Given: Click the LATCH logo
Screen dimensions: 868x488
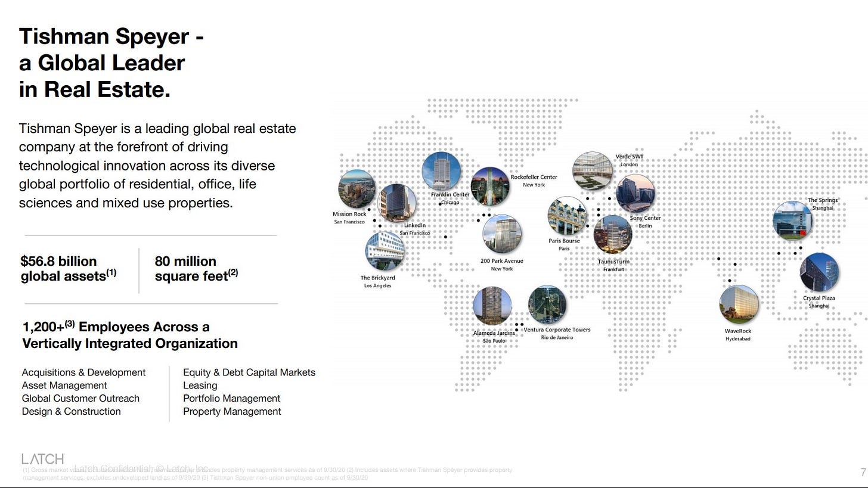Looking at the screenshot, I should pos(43,459).
